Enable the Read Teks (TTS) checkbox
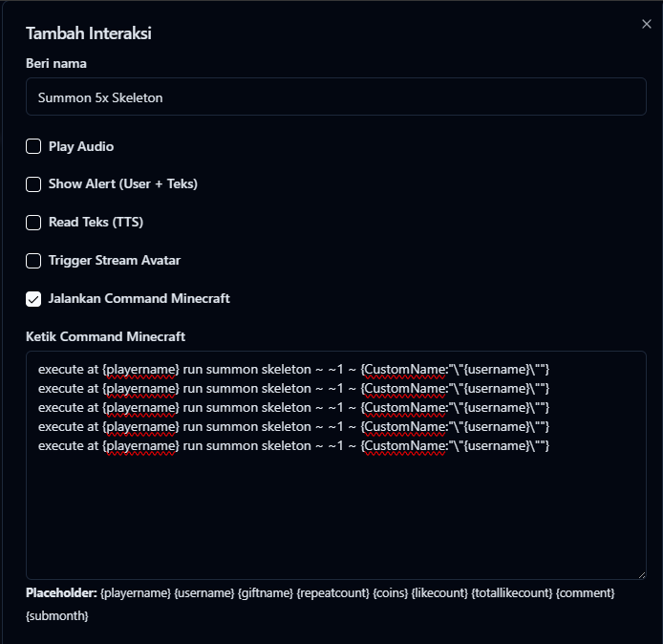The image size is (663, 644). (x=33, y=223)
